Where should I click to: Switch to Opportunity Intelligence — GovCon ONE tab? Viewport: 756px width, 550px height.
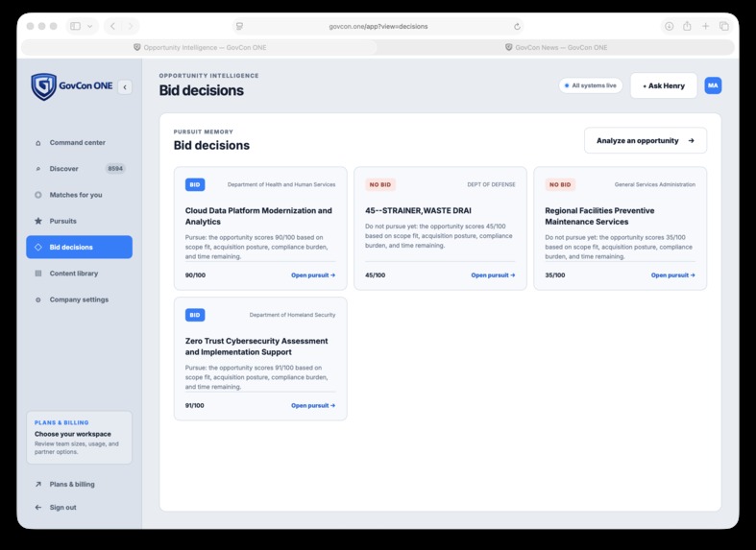pyautogui.click(x=200, y=47)
